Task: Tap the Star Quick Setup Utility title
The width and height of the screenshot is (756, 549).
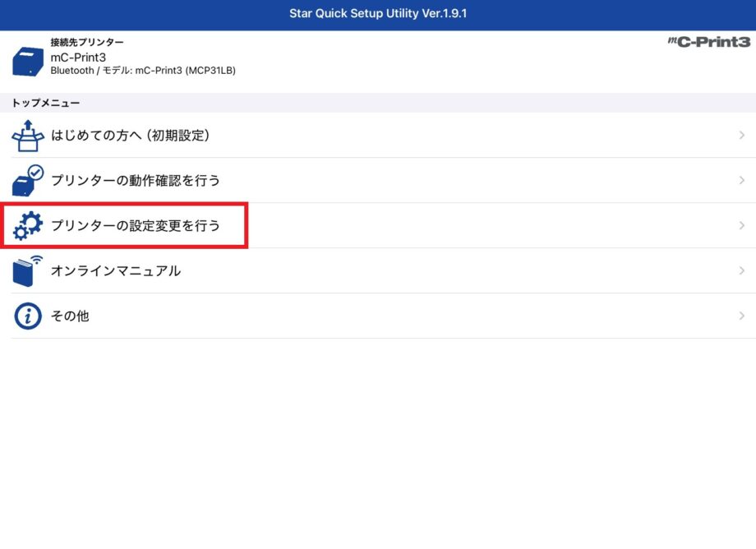Action: pyautogui.click(x=378, y=14)
